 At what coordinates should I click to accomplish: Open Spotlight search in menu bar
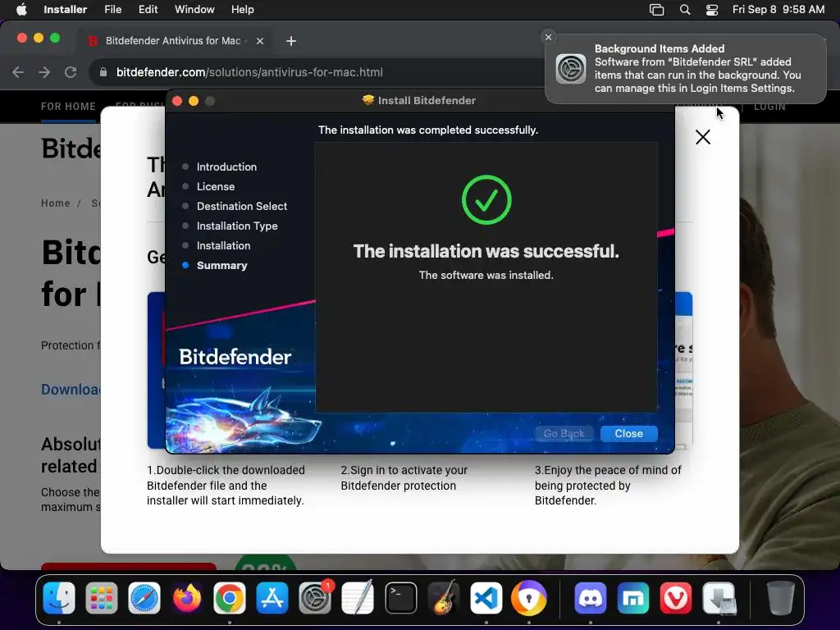(x=685, y=10)
